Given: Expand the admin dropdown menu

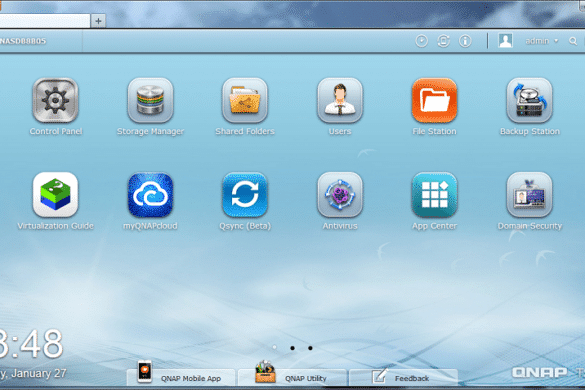Looking at the screenshot, I should tap(541, 41).
